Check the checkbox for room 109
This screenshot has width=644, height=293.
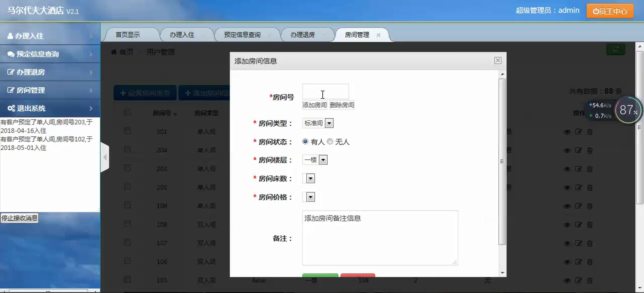tap(127, 205)
